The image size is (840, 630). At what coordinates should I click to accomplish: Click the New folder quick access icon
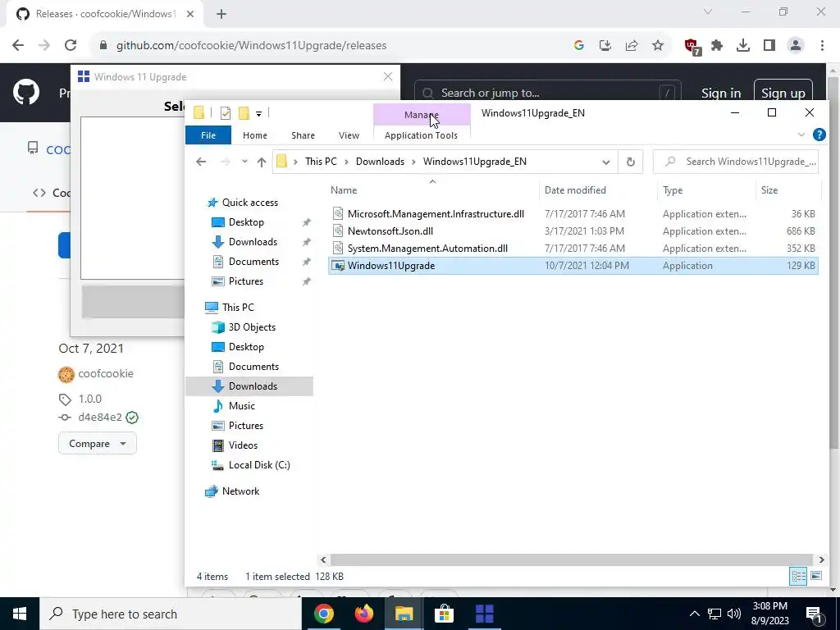[244, 113]
